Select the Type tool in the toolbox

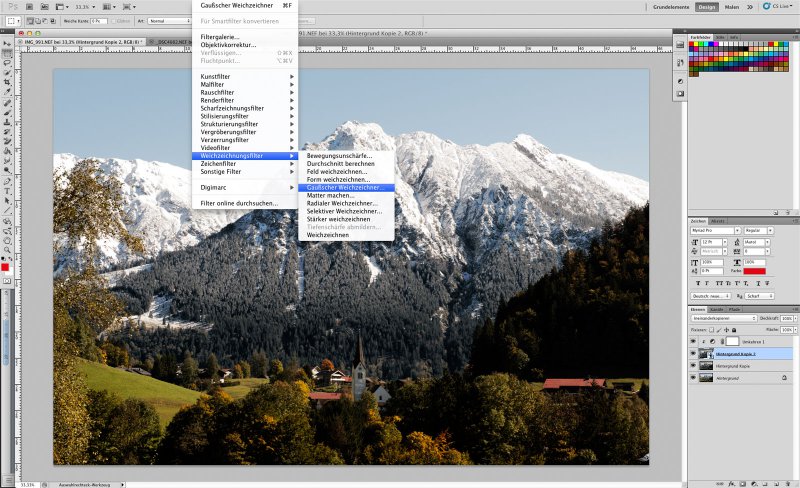coord(7,189)
